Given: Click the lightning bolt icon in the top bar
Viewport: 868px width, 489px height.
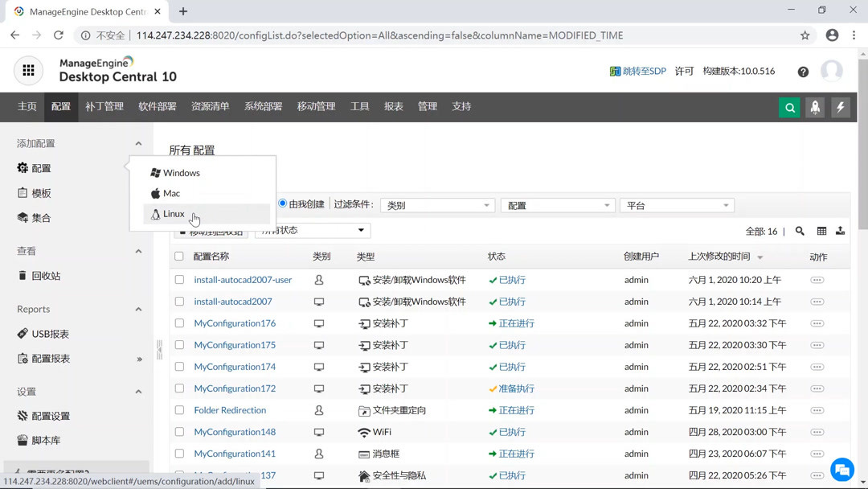Looking at the screenshot, I should [841, 105].
